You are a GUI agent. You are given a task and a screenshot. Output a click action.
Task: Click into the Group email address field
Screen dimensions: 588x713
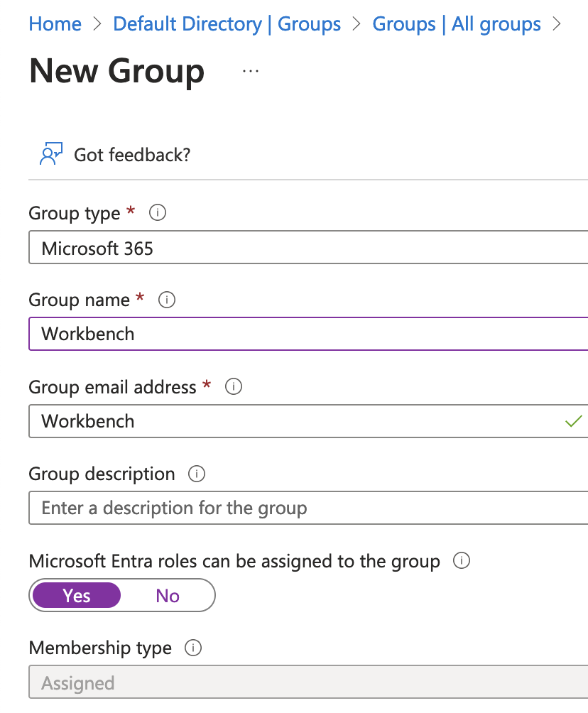(x=308, y=421)
